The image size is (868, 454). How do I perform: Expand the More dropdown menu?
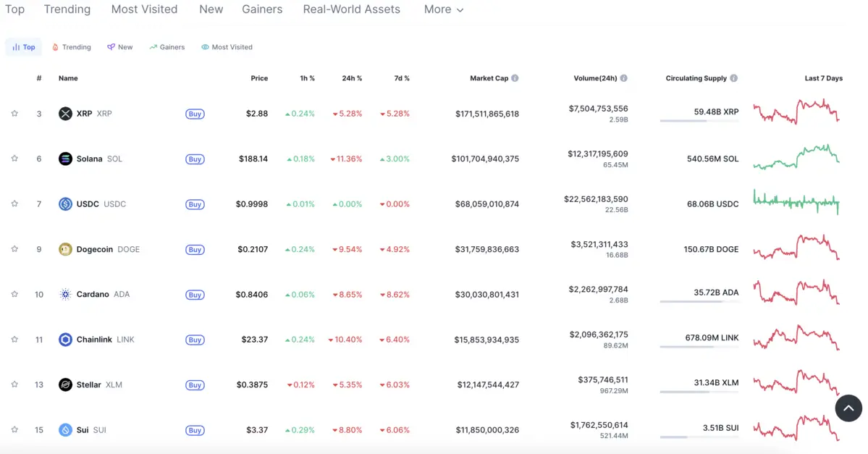[x=443, y=9]
